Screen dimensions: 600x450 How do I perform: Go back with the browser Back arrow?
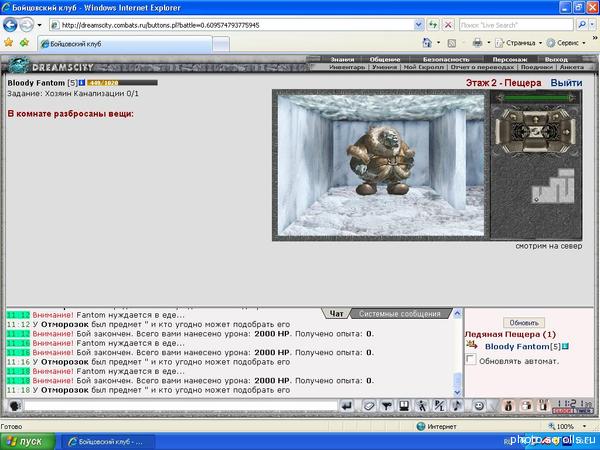click(x=10, y=25)
